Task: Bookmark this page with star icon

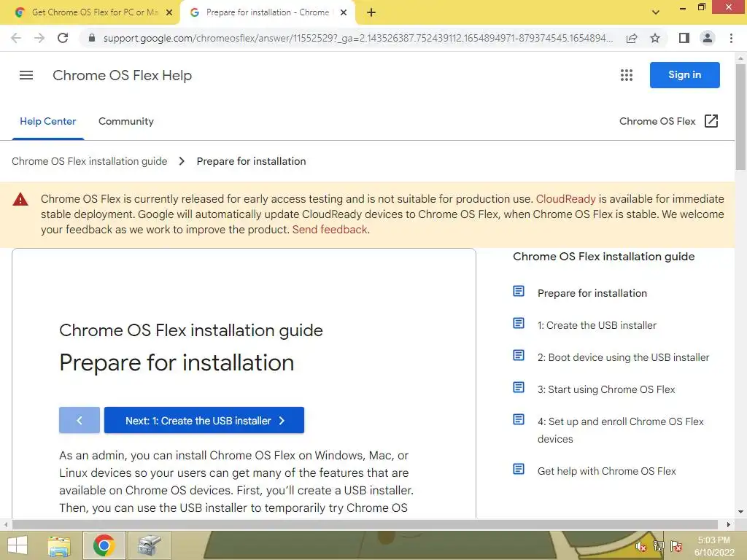Action: tap(655, 38)
